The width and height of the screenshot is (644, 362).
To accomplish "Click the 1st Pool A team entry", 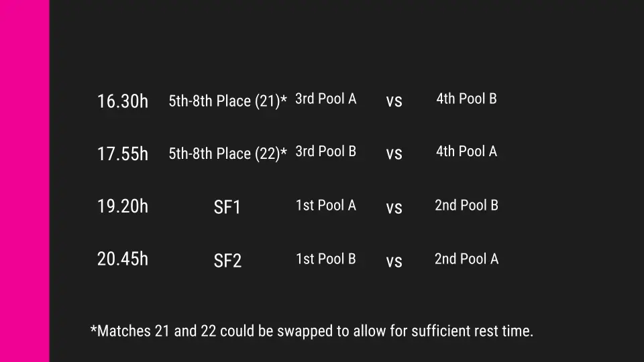I will [x=325, y=206].
